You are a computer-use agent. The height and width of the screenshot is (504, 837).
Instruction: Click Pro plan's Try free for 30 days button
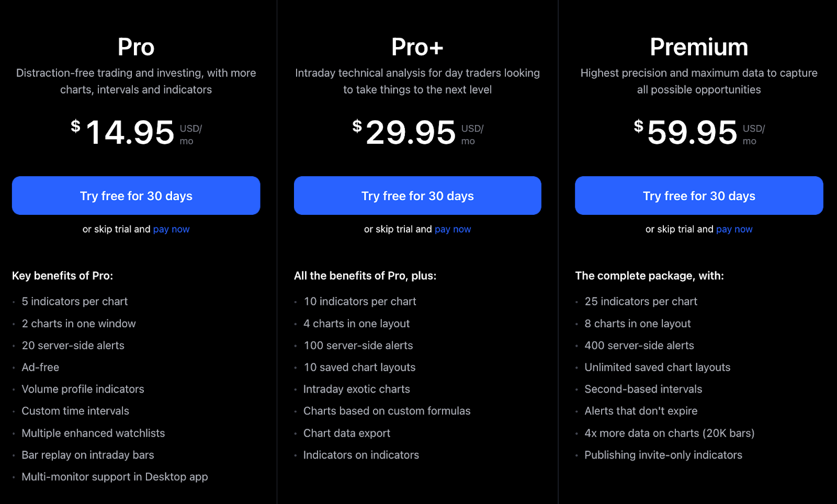point(136,196)
